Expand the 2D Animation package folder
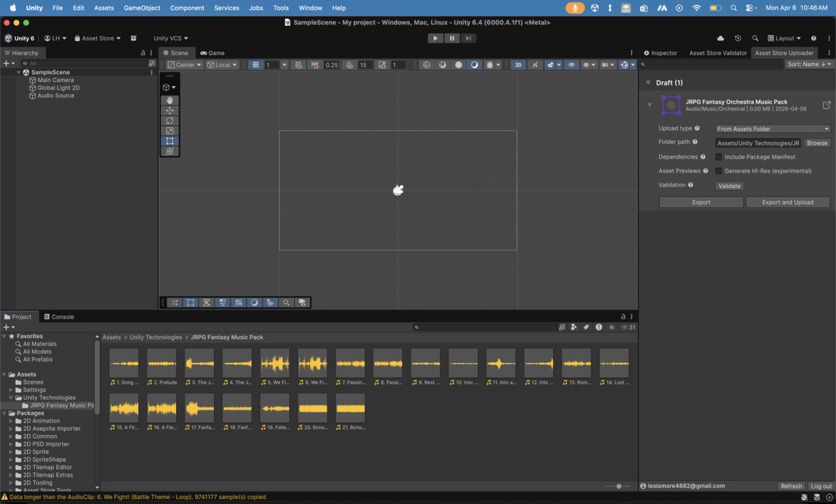Viewport: 836px width, 504px height. tap(11, 420)
